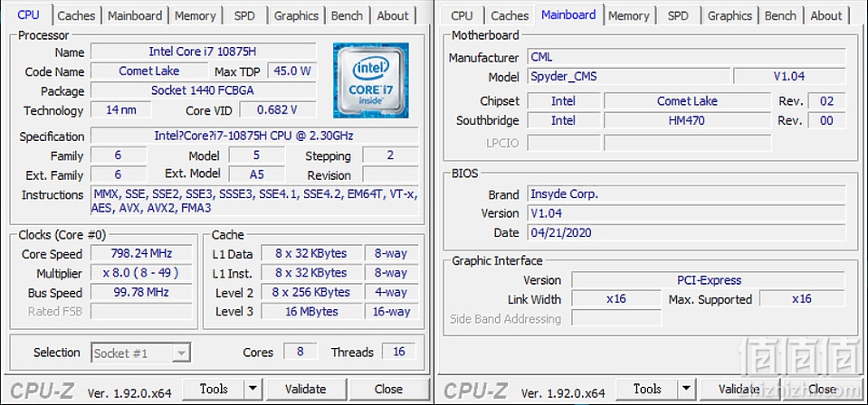Open Graphics tab in left window
Viewport: 868px width, 405px height.
coord(296,15)
